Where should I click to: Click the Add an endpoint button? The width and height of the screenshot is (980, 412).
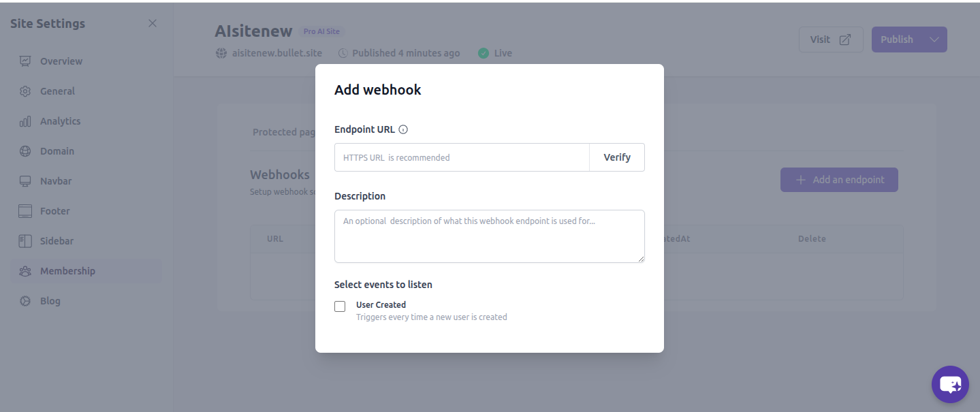click(839, 180)
